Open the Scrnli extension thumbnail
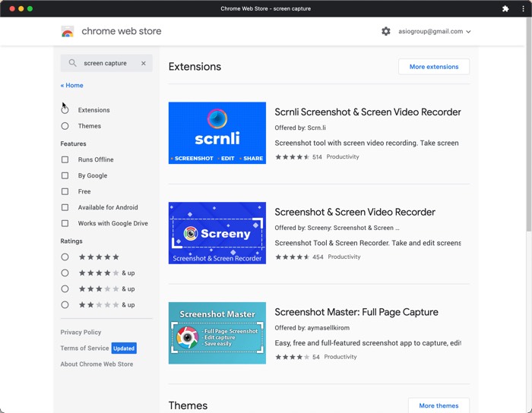Screen dimensions: 532x413 (x=217, y=133)
